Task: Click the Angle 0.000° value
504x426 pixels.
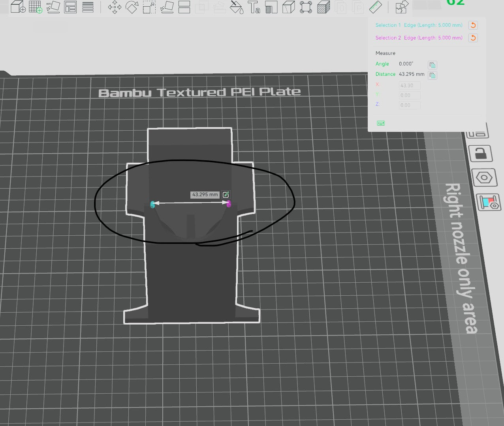Action: tap(406, 64)
